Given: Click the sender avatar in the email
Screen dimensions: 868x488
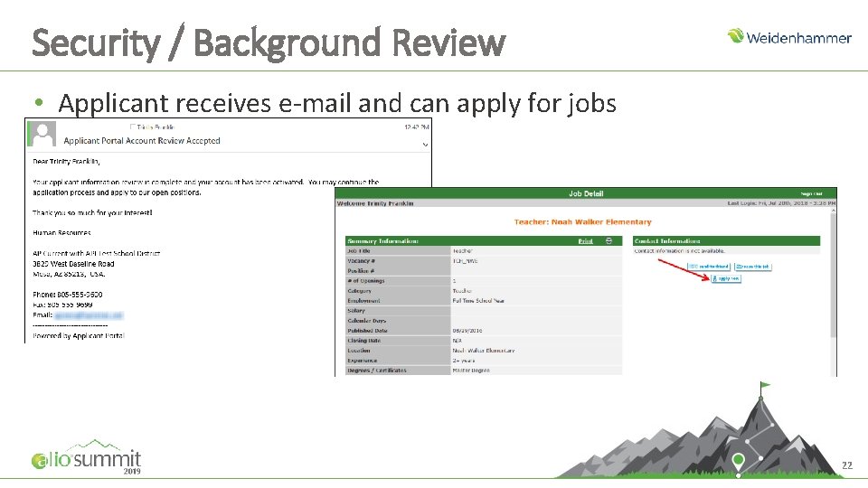Looking at the screenshot, I should 42,135.
